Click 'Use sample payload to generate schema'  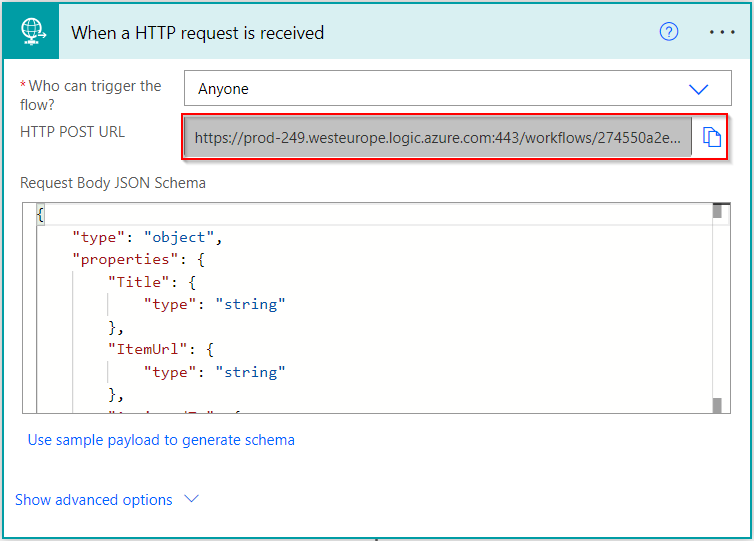(161, 440)
